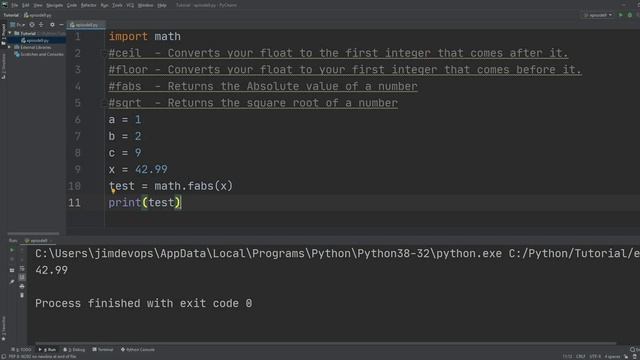Hide the Project panel with minus icon
This screenshot has height=360, width=640.
pos(61,25)
